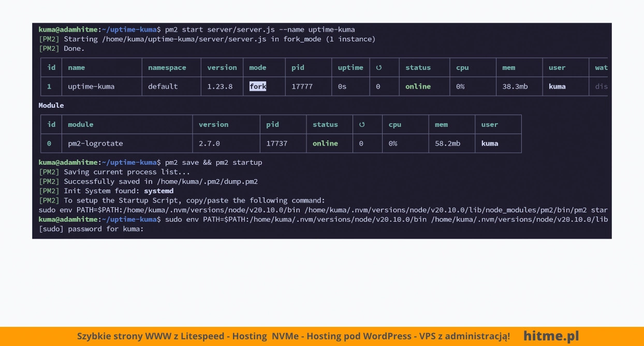Click 'systemd' in the Init System found line
644x346 pixels.
pos(158,191)
